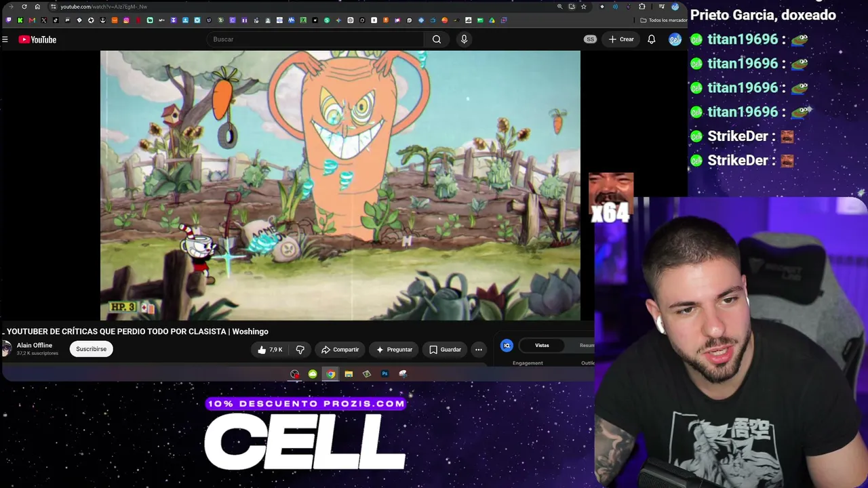Viewport: 868px width, 488px height.
Task: Open Photoshop from the taskbar
Action: 384,373
